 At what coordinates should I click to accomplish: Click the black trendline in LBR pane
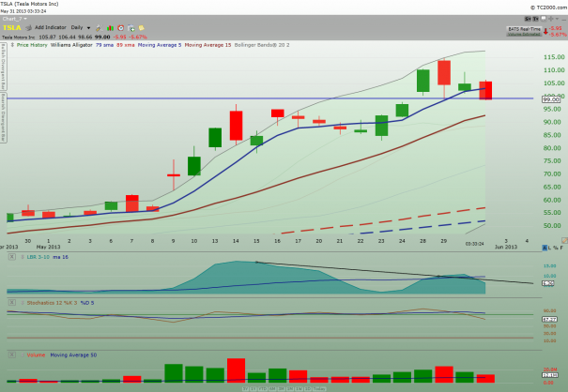pyautogui.click(x=394, y=272)
